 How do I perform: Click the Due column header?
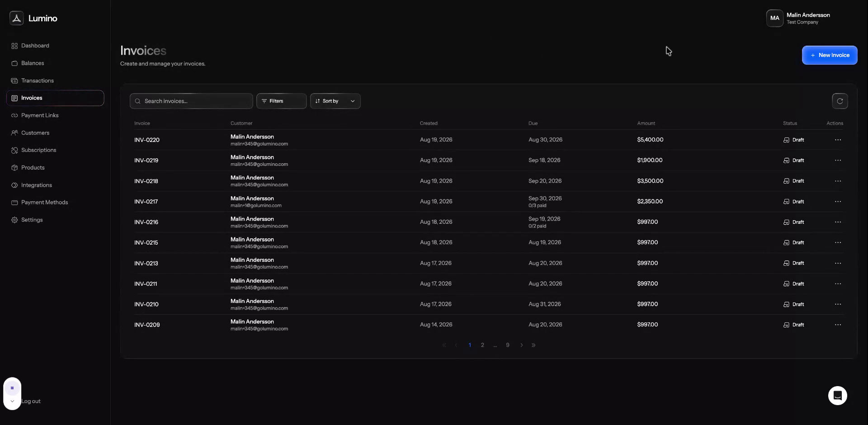pyautogui.click(x=533, y=123)
